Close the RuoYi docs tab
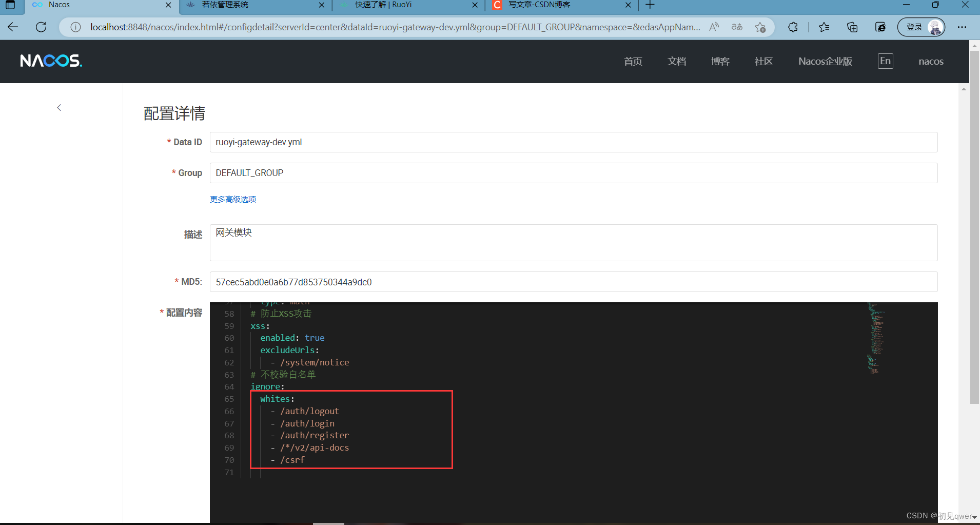 pyautogui.click(x=475, y=5)
